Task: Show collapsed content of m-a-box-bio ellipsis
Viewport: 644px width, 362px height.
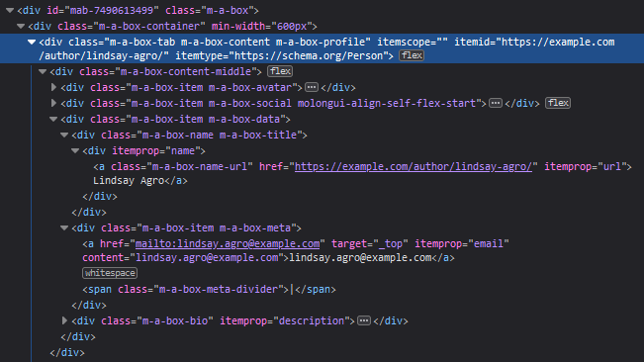Action: (x=364, y=320)
